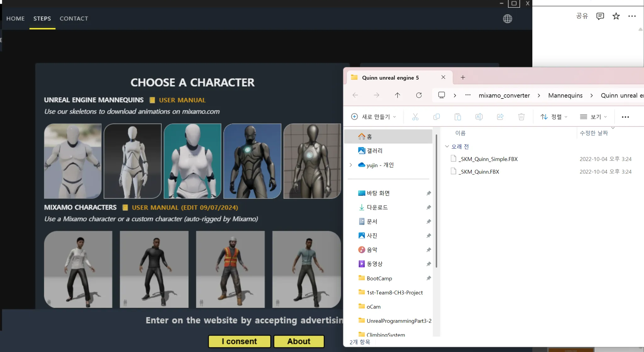Open the comment bubble icon
This screenshot has height=352, width=644.
600,16
